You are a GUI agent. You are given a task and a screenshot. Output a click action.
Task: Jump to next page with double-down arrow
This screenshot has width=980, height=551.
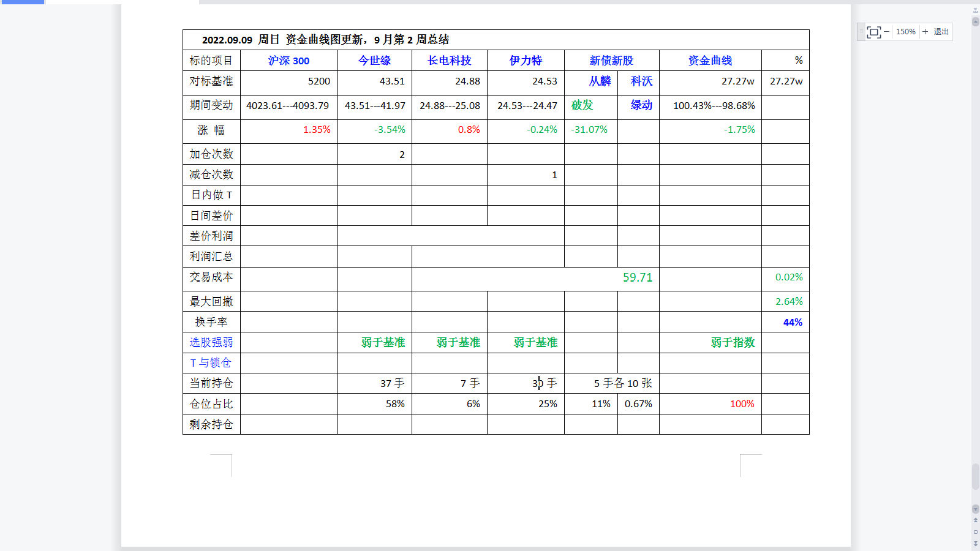(976, 543)
